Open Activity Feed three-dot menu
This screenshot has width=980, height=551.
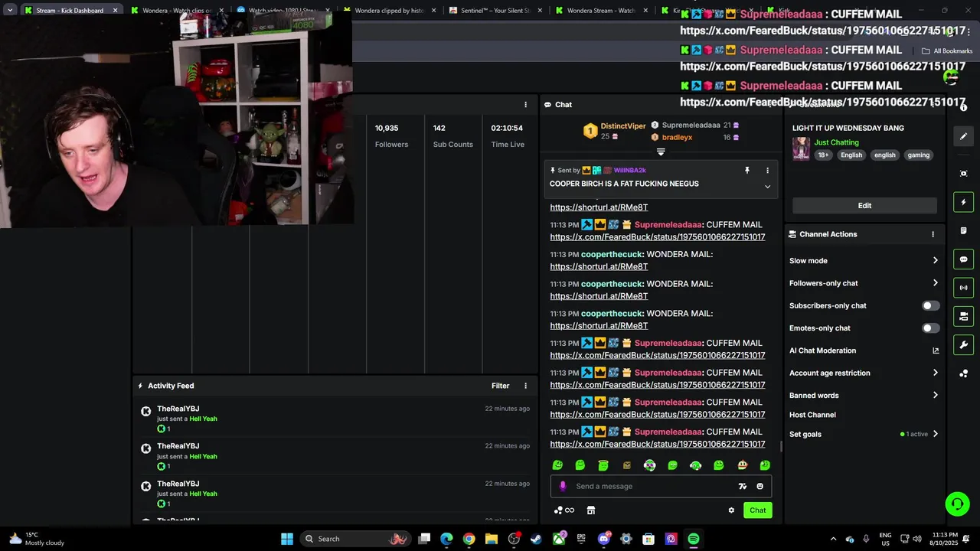pos(525,386)
